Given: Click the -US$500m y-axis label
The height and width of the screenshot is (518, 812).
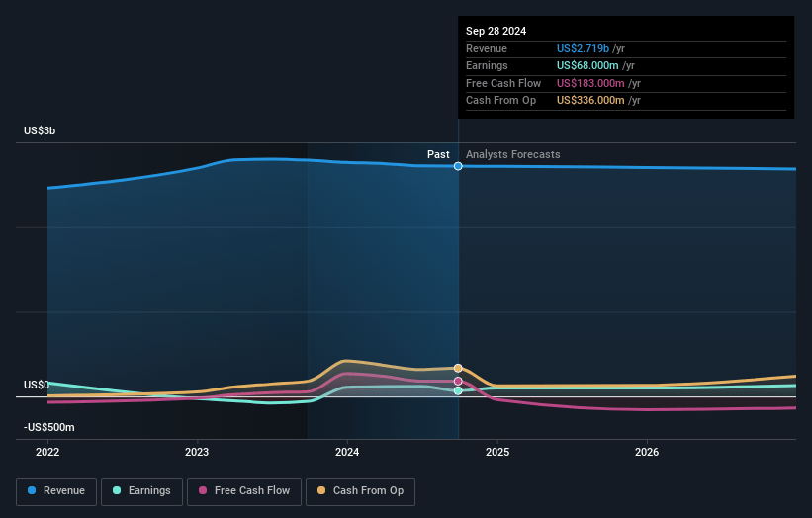Looking at the screenshot, I should pyautogui.click(x=49, y=427).
